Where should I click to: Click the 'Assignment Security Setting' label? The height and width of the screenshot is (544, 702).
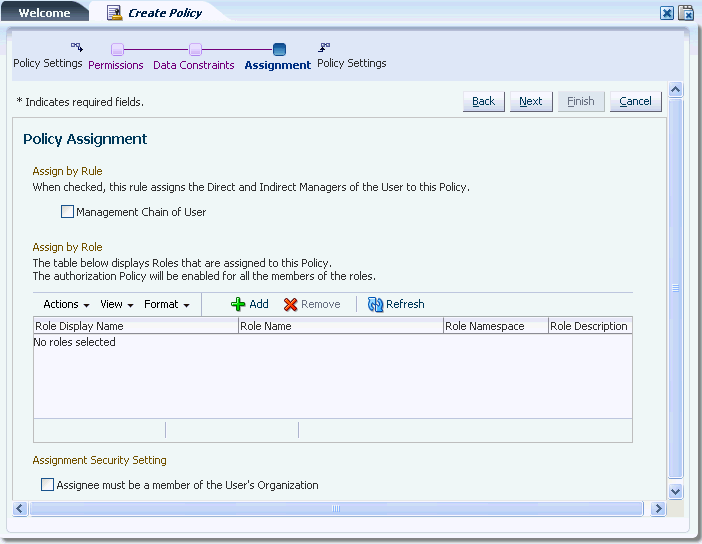click(99, 460)
